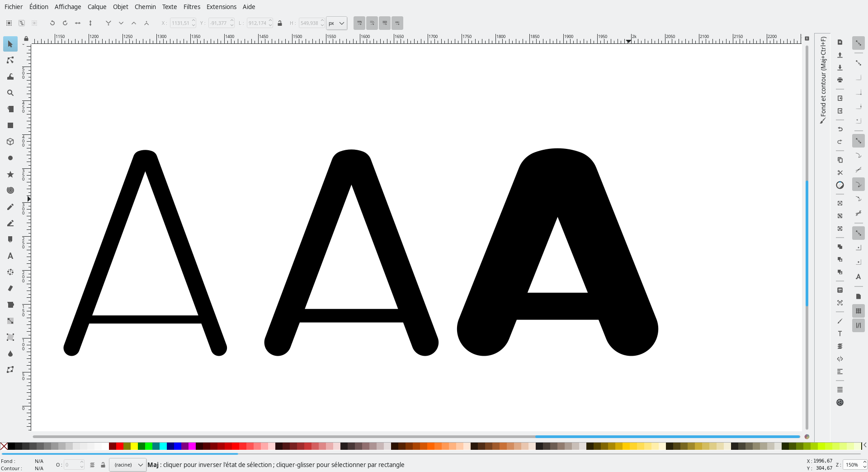The image size is (868, 472).
Task: Activate the Text tool in the toolbox
Action: click(10, 256)
